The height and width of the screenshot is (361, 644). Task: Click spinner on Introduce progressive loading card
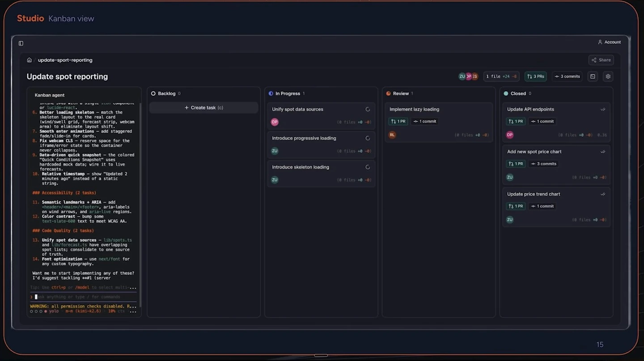point(368,138)
